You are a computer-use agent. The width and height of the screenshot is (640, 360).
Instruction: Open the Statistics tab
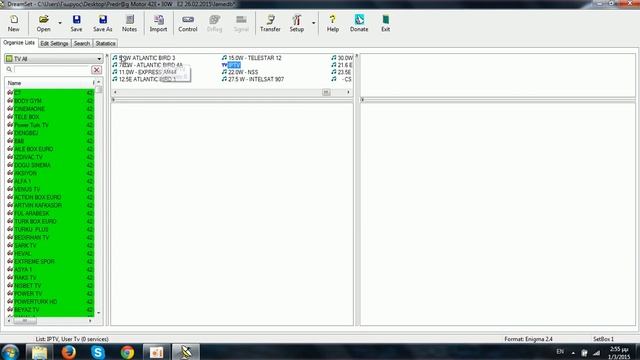click(x=105, y=43)
